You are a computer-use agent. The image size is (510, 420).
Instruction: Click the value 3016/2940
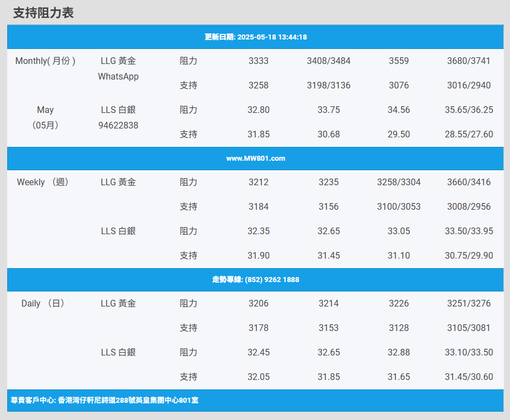pyautogui.click(x=469, y=85)
